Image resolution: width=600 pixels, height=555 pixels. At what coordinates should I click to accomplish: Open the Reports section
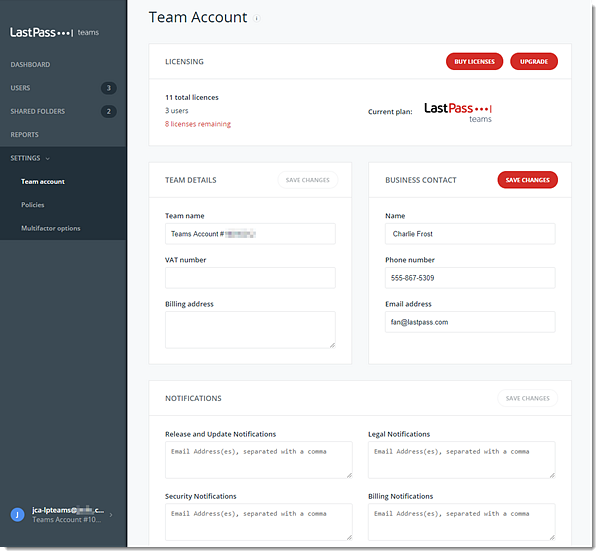24,135
